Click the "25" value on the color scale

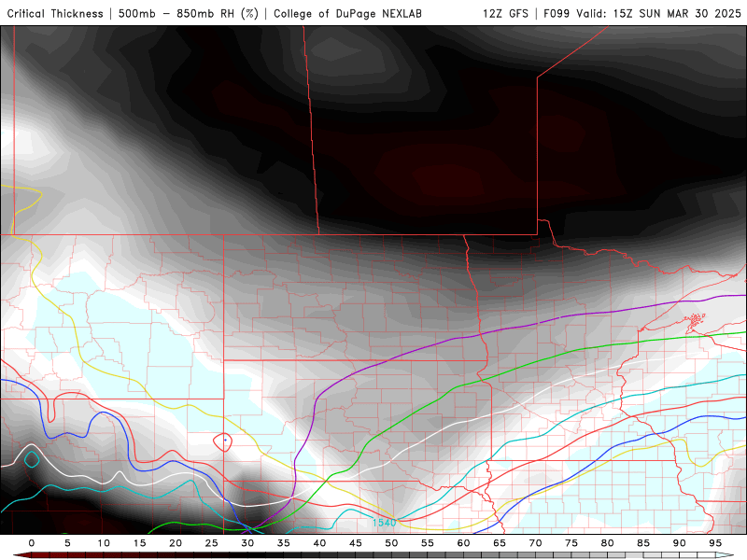pos(212,543)
